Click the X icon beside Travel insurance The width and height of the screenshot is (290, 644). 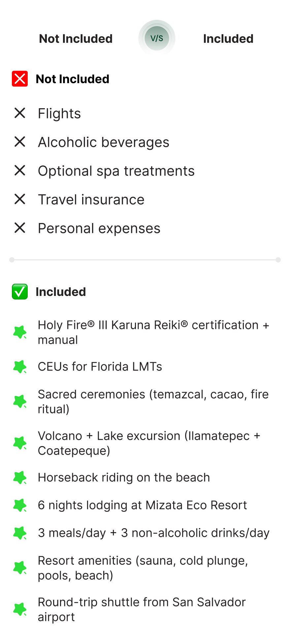tap(20, 199)
